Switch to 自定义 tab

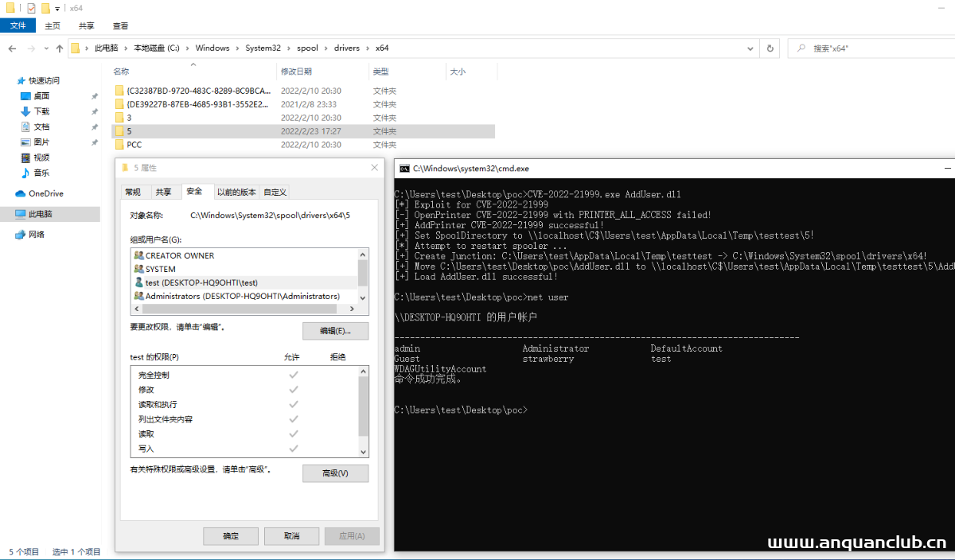(x=275, y=192)
